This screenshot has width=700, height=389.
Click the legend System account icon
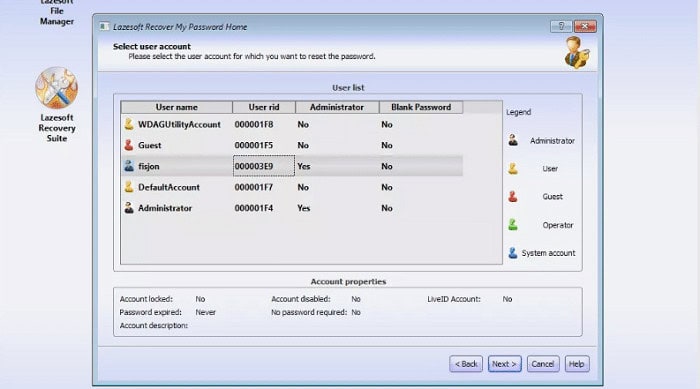513,253
